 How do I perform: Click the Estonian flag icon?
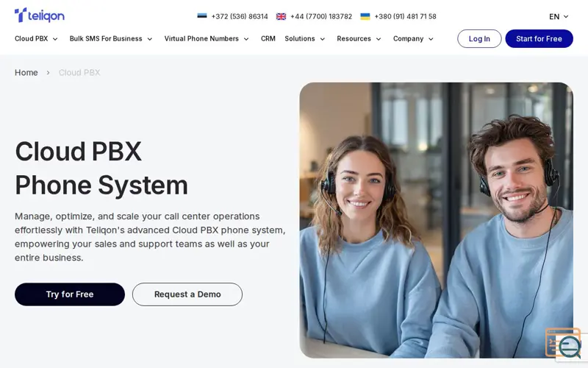click(201, 16)
